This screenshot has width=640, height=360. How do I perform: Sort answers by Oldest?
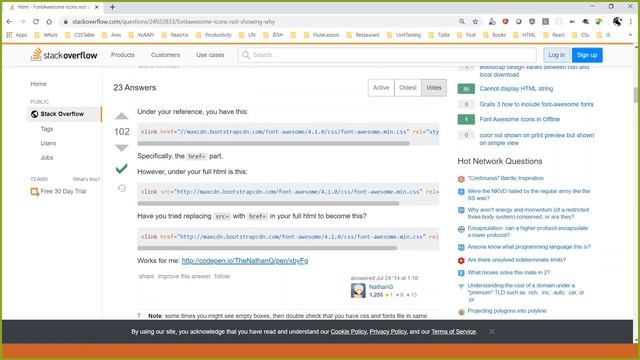click(x=408, y=88)
